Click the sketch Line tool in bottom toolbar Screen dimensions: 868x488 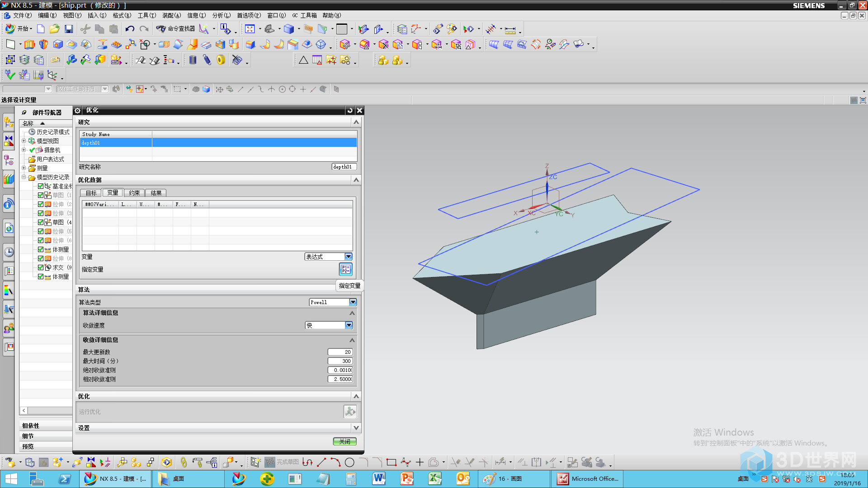(x=321, y=462)
